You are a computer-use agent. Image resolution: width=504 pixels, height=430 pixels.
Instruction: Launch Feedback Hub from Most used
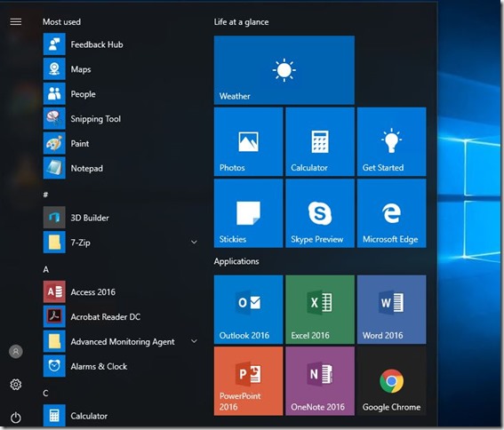[x=54, y=44]
